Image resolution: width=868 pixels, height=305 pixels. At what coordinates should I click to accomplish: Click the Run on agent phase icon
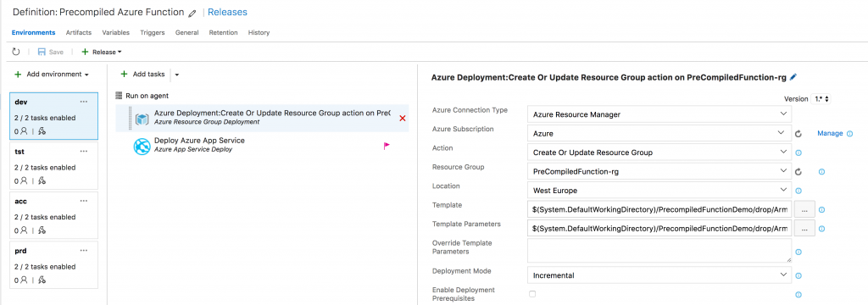pos(119,95)
